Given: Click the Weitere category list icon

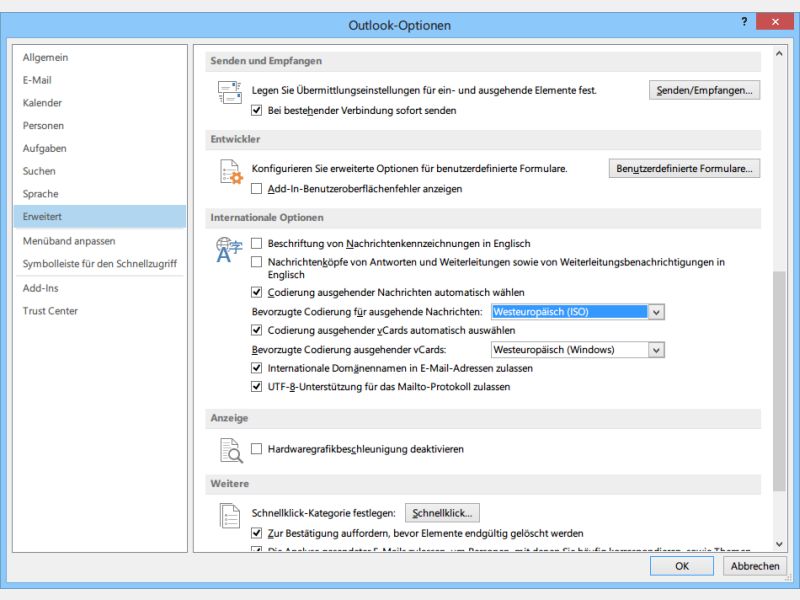Looking at the screenshot, I should [230, 515].
